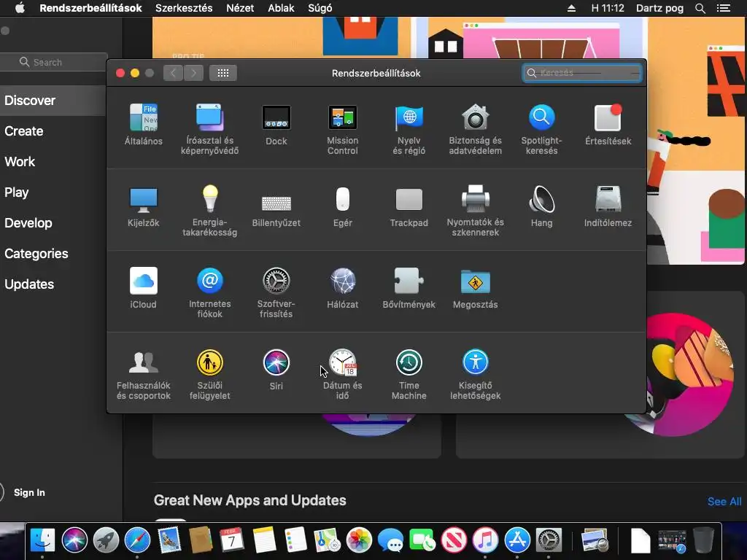Viewport: 747px width, 560px height.
Task: Open iCloud preference pane
Action: coord(144,287)
